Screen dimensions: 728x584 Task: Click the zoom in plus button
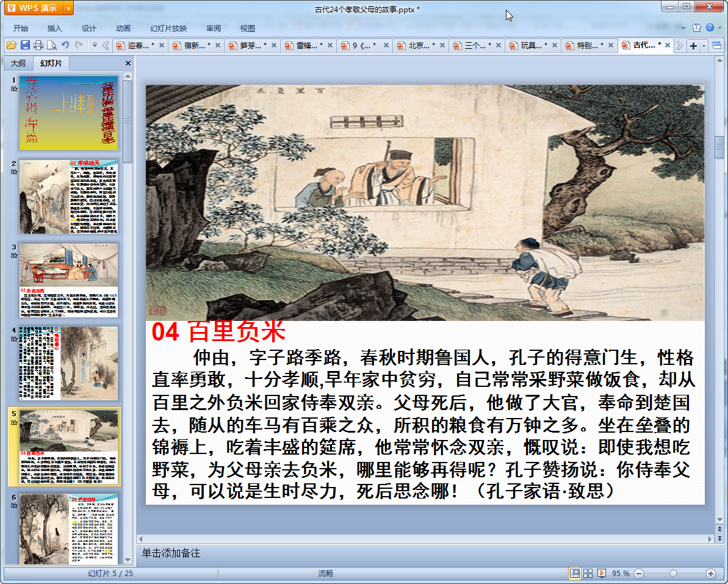tap(710, 573)
